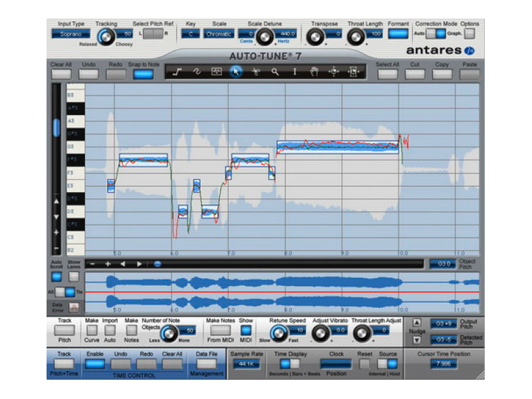Select the Curve drawing tool
This screenshot has height=399, width=532.
[x=197, y=72]
